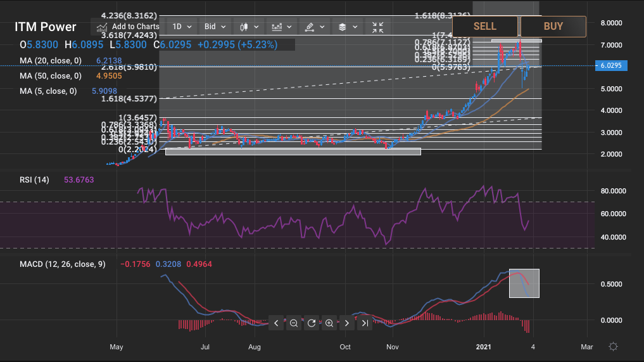The image size is (644, 362).
Task: Select the MA (5, close, 0) label
Action: (48, 91)
